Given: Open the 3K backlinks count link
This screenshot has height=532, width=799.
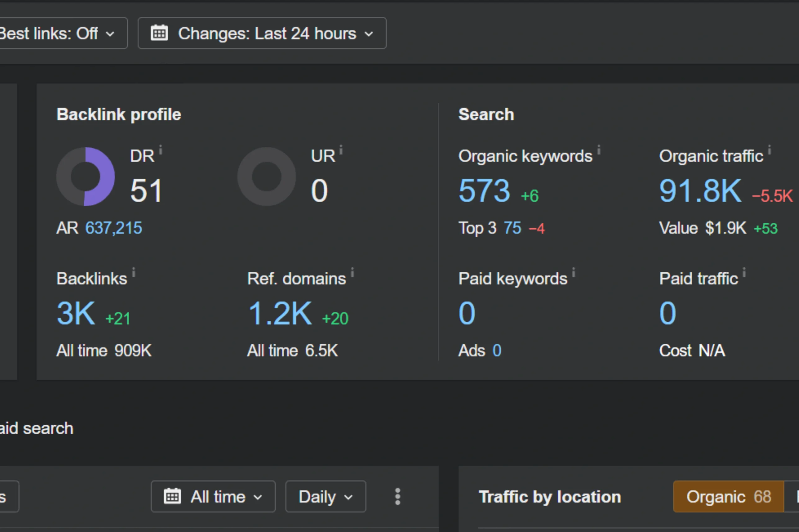Looking at the screenshot, I should pos(76,314).
